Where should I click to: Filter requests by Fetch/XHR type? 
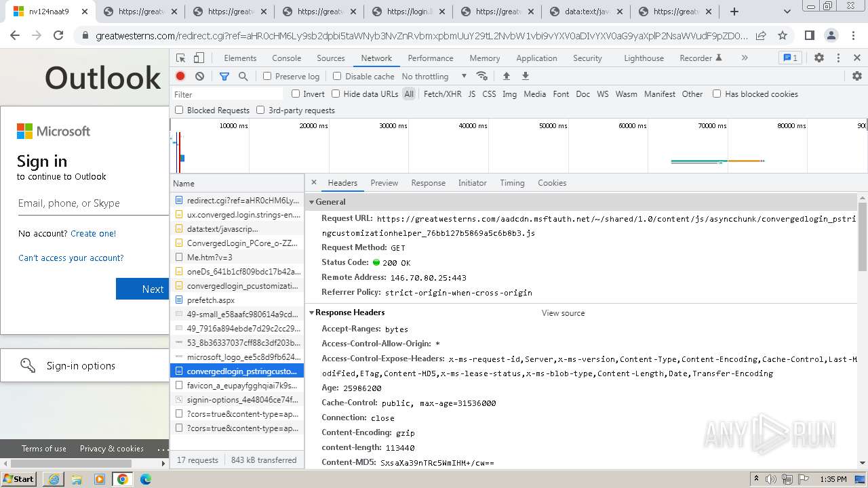[x=442, y=94]
